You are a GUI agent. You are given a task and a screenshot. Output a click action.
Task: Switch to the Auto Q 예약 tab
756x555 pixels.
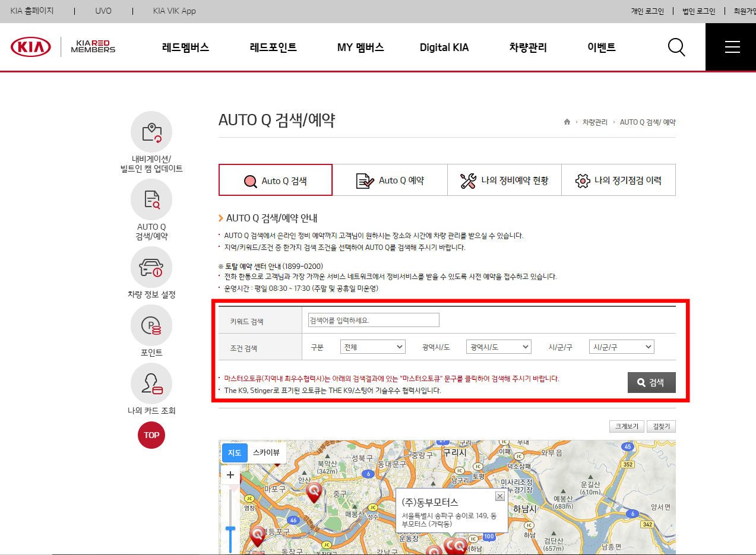[390, 180]
